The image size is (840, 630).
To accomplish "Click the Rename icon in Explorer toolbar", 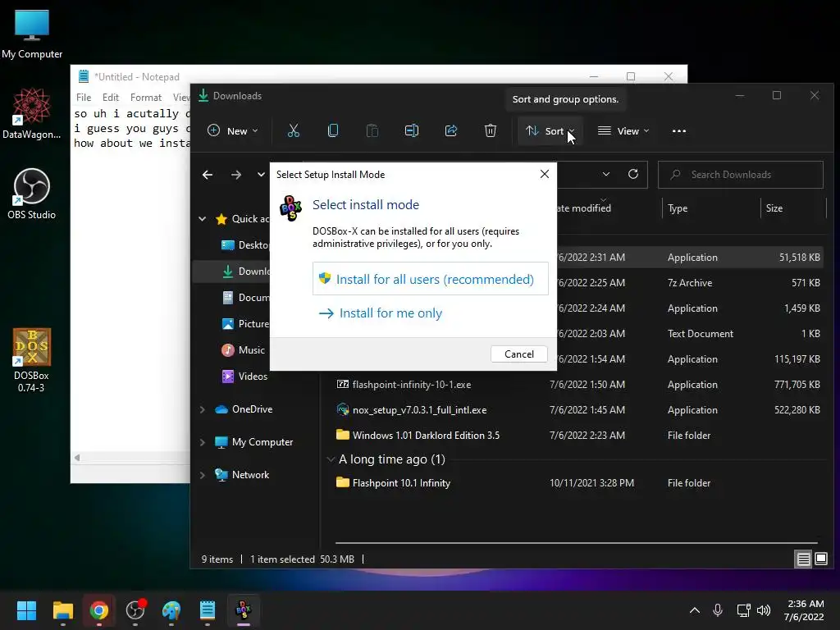I will 412,130.
